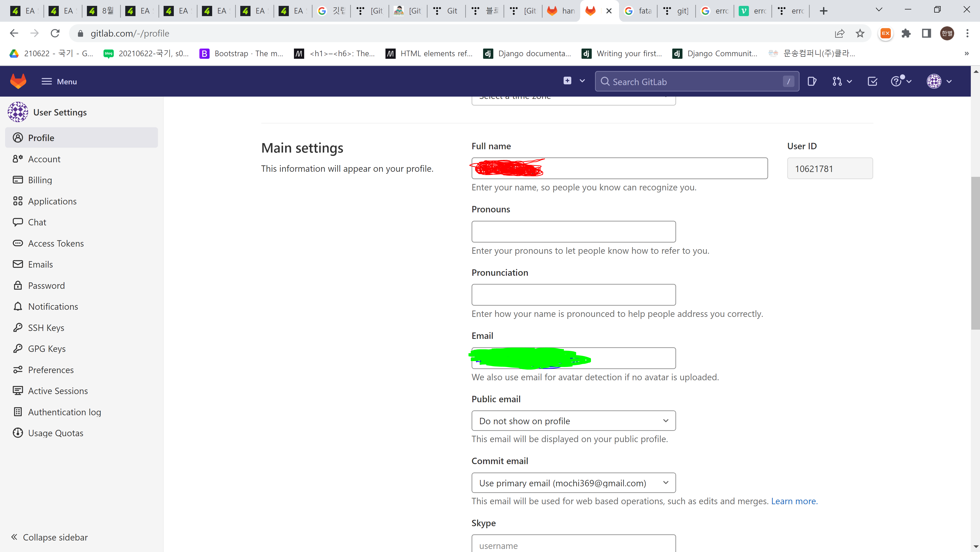Screen dimensions: 980x552
Task: Click the share icon in the address bar
Action: tap(840, 33)
